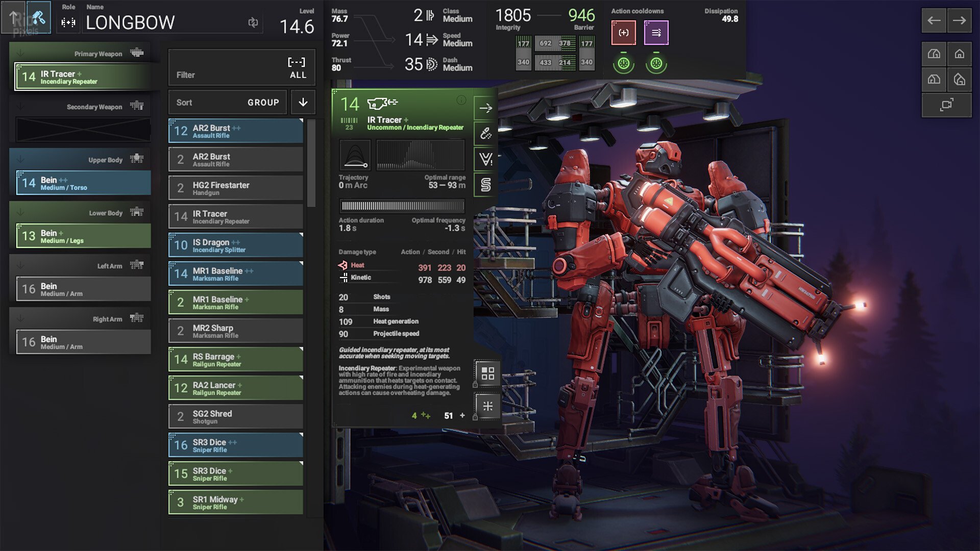The height and width of the screenshot is (551, 980).
Task: Click the plus button next to 51
Action: pos(462,415)
